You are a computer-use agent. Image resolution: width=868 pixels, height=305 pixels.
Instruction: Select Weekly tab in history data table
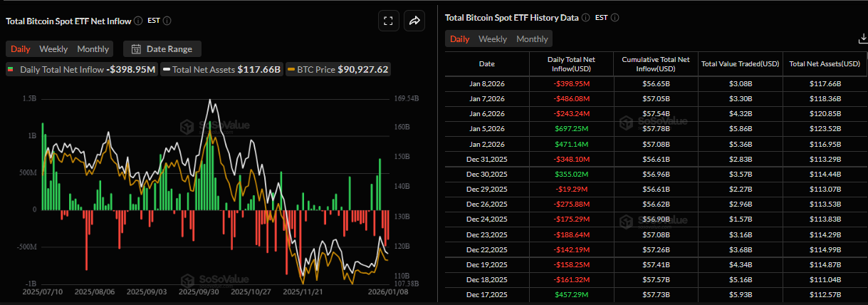493,39
